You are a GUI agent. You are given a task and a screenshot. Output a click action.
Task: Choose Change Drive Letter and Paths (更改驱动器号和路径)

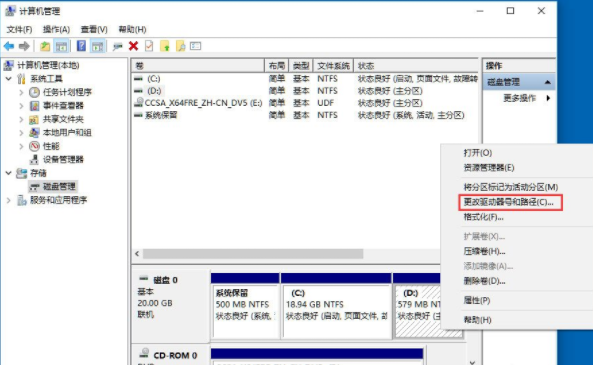pos(510,202)
